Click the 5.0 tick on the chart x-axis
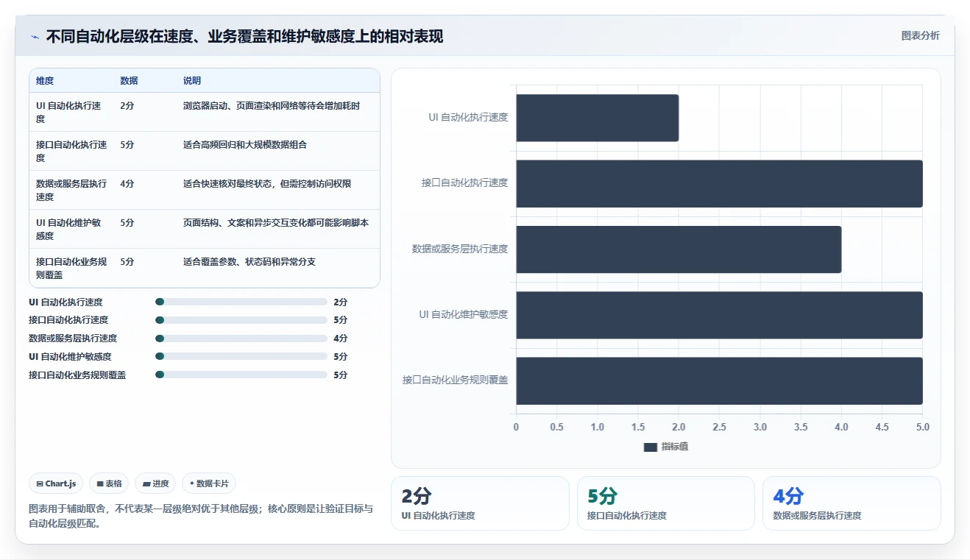 922,428
